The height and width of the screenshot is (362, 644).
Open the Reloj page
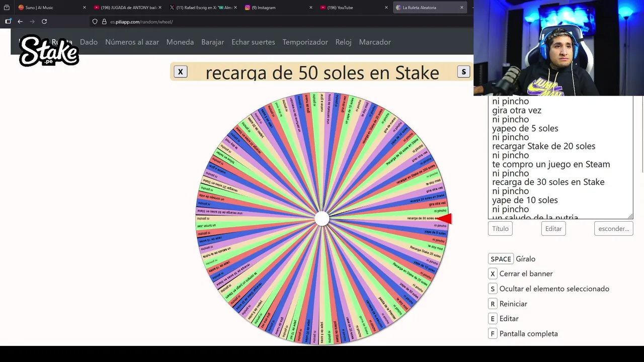pyautogui.click(x=344, y=42)
